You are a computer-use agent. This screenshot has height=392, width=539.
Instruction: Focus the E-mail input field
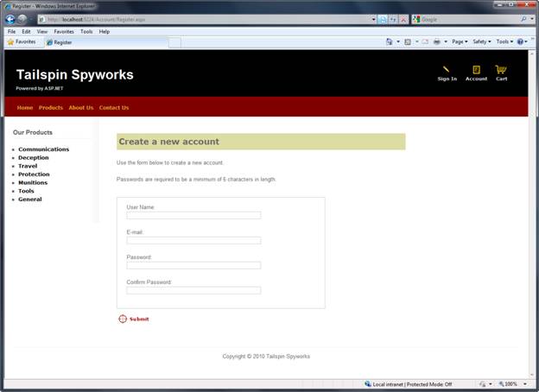193,240
